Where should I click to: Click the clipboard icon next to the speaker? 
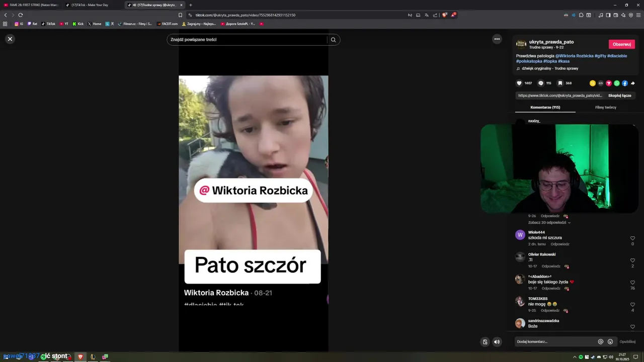(x=485, y=342)
